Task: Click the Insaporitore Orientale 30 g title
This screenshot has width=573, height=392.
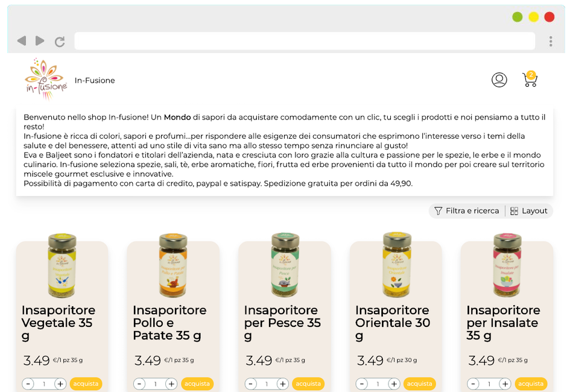Action: click(x=393, y=323)
